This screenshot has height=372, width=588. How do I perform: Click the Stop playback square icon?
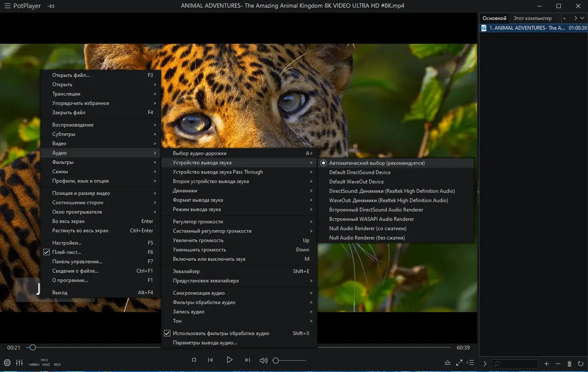[x=194, y=360]
